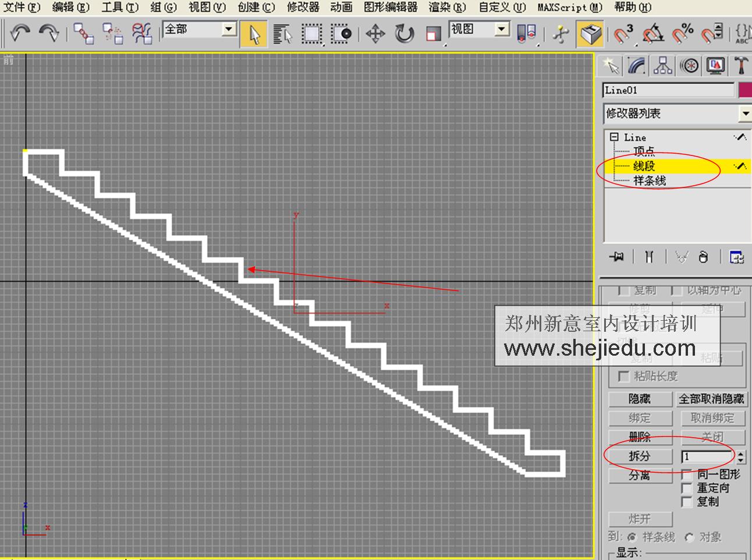Select the 对象 radio button
Viewport: 752px width, 560px height.
coord(689,537)
